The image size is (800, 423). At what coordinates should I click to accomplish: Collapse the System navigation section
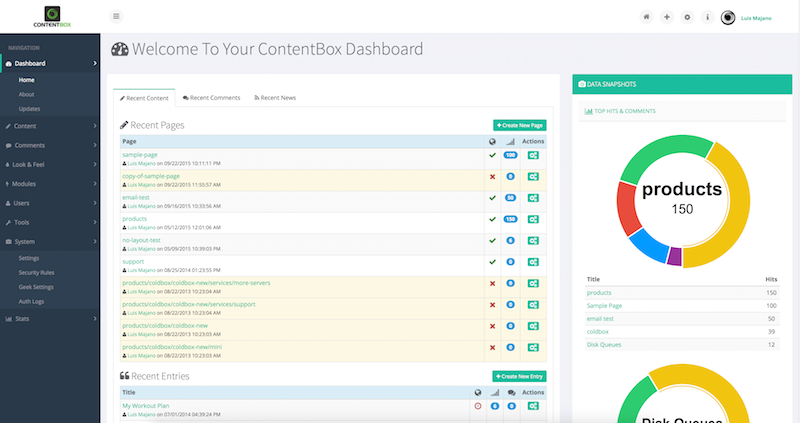tap(48, 242)
